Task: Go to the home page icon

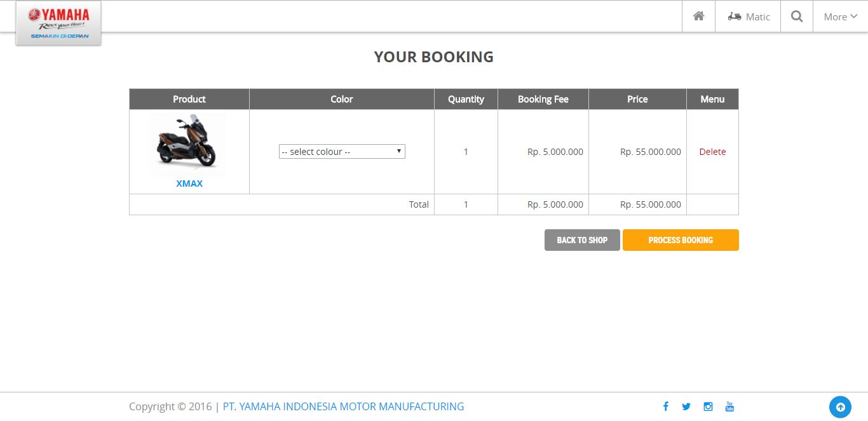Action: coord(698,17)
